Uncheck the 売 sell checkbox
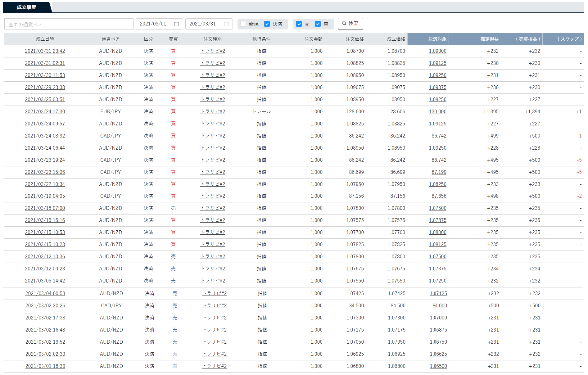Screen dimensions: 588x375 [299, 24]
